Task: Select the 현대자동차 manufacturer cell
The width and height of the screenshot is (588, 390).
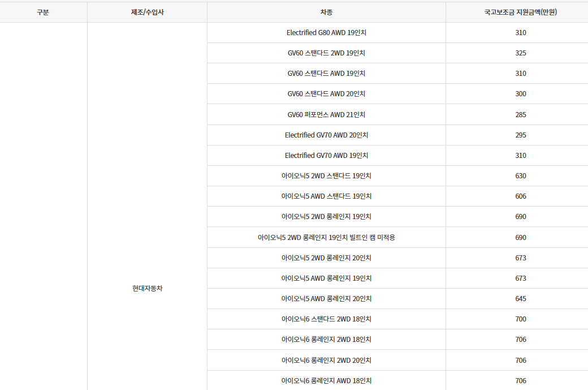Action: pyautogui.click(x=148, y=288)
